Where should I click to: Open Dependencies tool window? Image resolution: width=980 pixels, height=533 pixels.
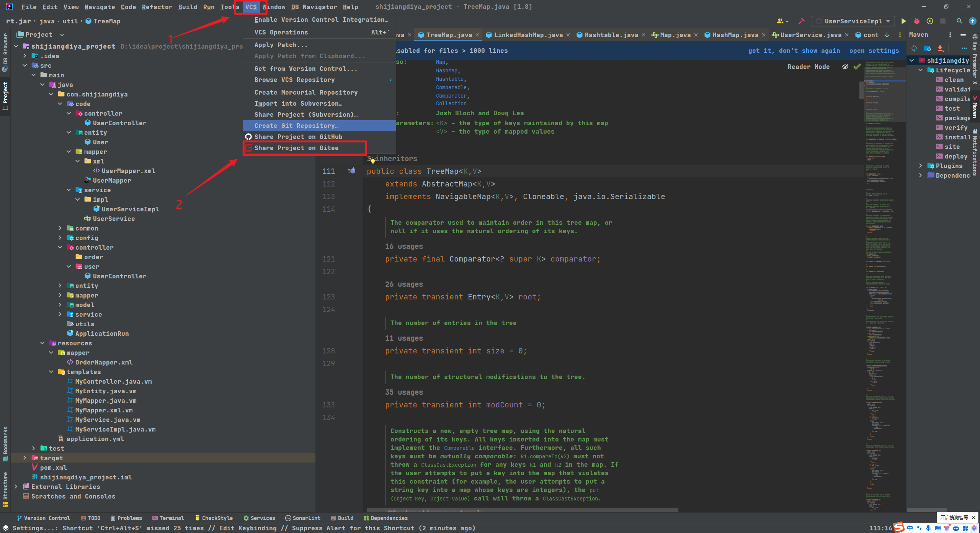click(x=385, y=518)
